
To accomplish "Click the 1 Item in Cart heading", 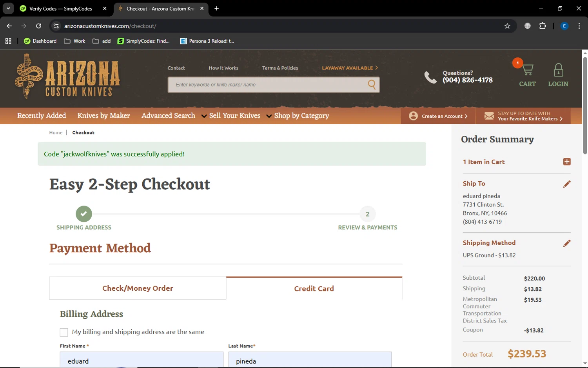I will [484, 162].
